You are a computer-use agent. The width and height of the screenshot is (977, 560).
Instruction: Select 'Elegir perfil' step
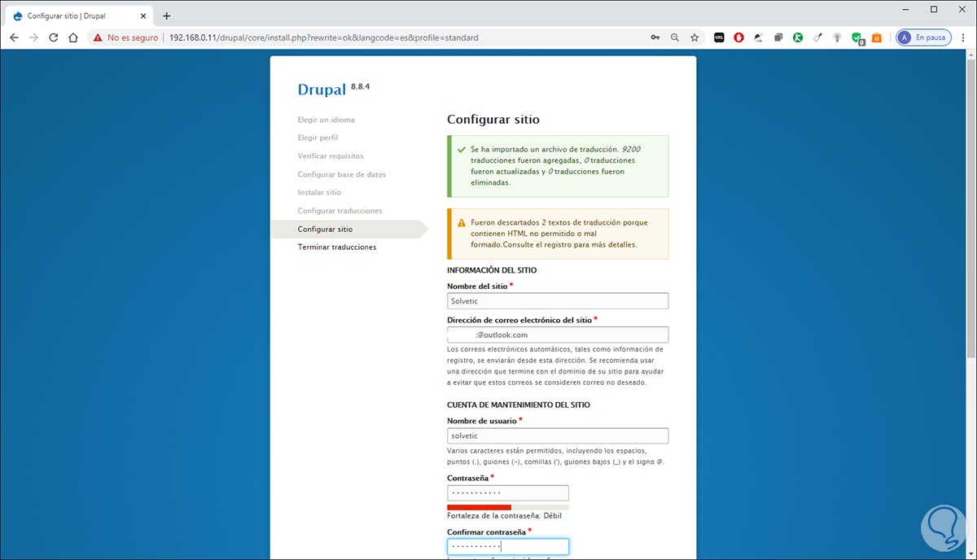click(x=318, y=138)
